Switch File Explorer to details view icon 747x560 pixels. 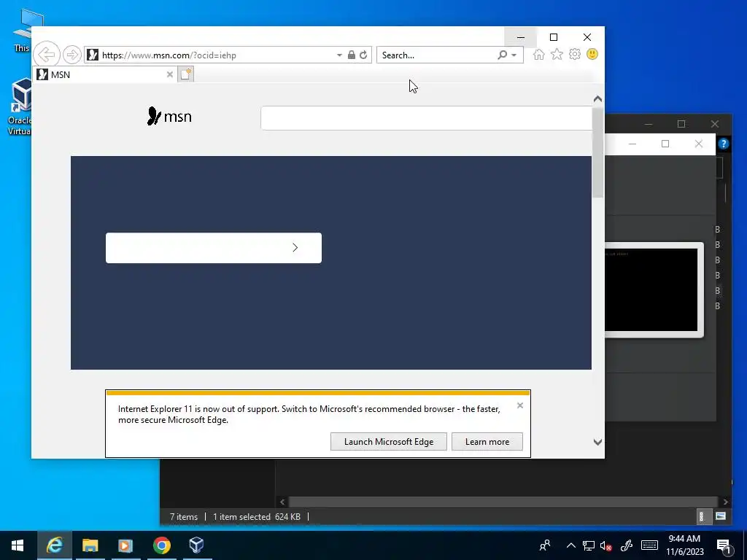click(x=701, y=516)
